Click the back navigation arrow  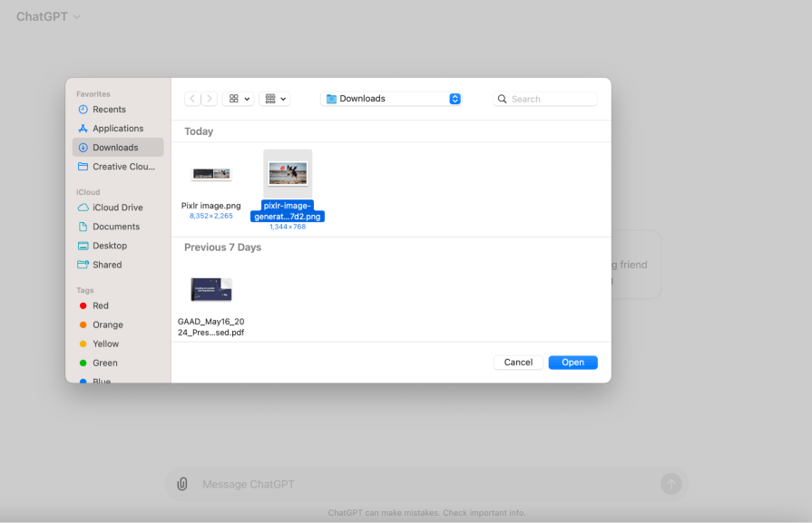191,98
